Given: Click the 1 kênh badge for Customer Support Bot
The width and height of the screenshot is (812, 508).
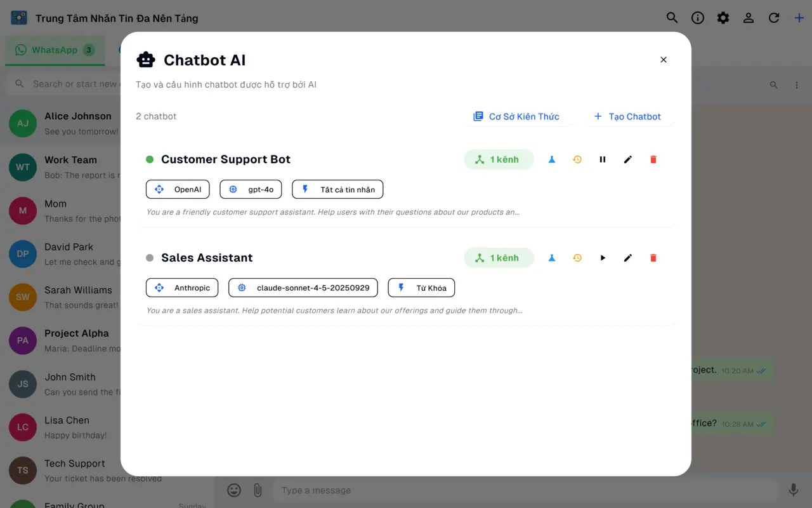Looking at the screenshot, I should [x=499, y=159].
